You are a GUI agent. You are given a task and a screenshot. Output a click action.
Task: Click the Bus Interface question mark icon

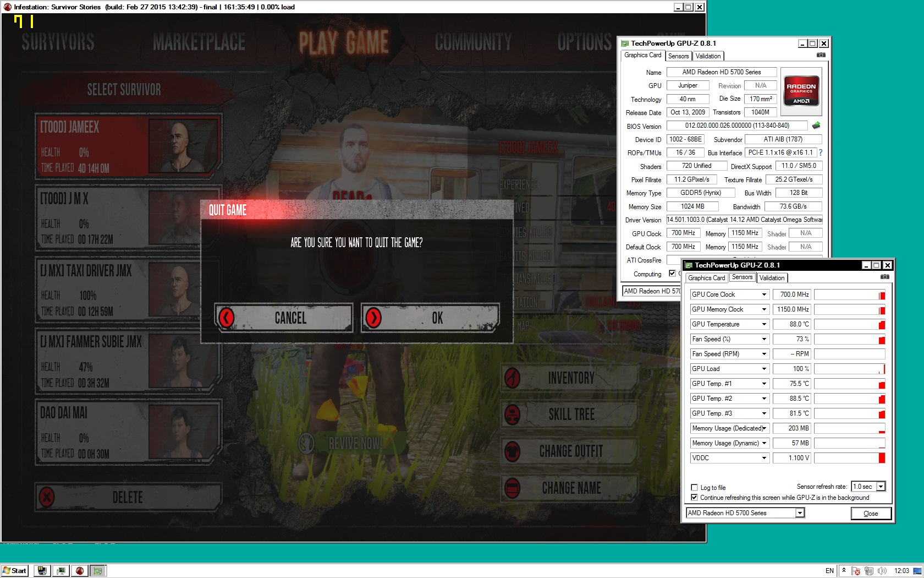tap(821, 152)
